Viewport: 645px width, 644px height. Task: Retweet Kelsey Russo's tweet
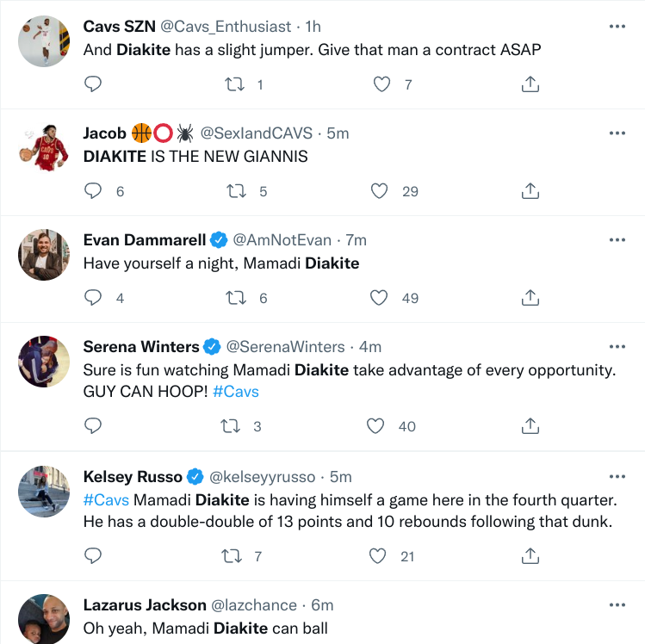[x=233, y=556]
